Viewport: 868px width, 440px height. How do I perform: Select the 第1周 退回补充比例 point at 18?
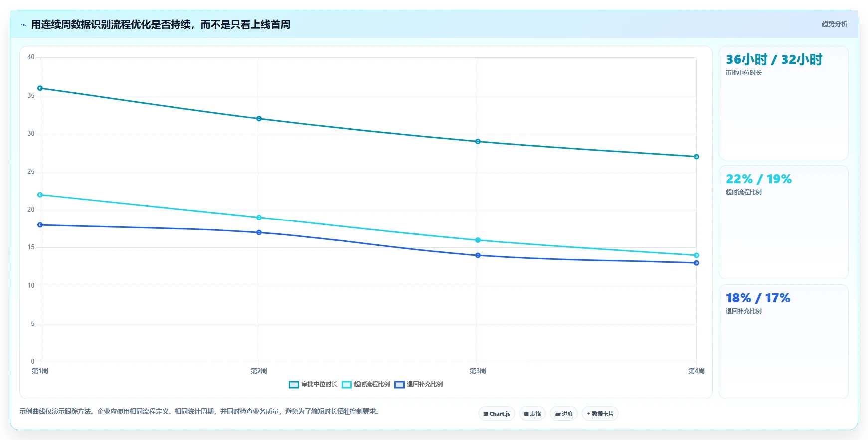[40, 225]
